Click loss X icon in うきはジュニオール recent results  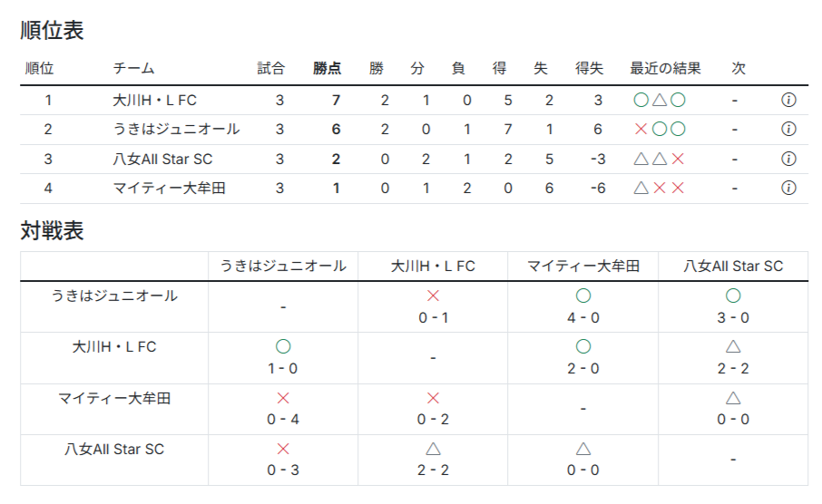(641, 129)
